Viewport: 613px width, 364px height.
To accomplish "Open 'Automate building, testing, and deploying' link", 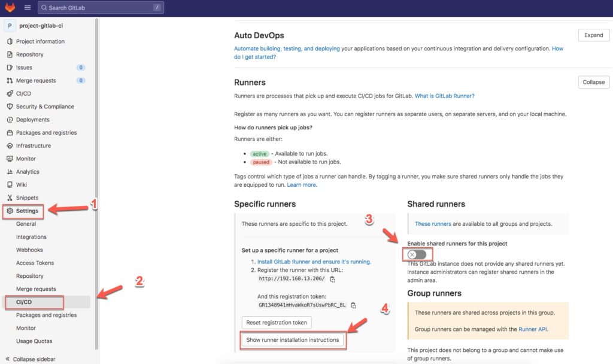I will (x=287, y=48).
